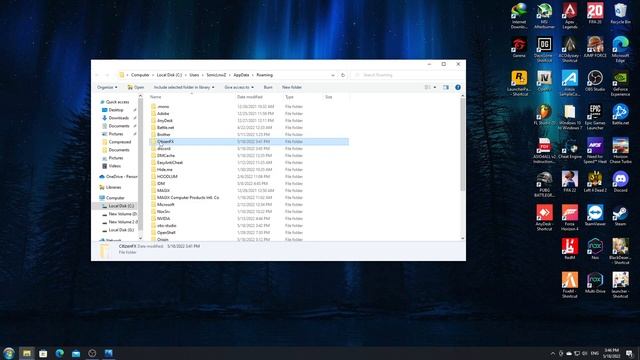This screenshot has height=360, width=640.
Task: Go to Local Disk (C:) breadcrumb
Action: 169,75
